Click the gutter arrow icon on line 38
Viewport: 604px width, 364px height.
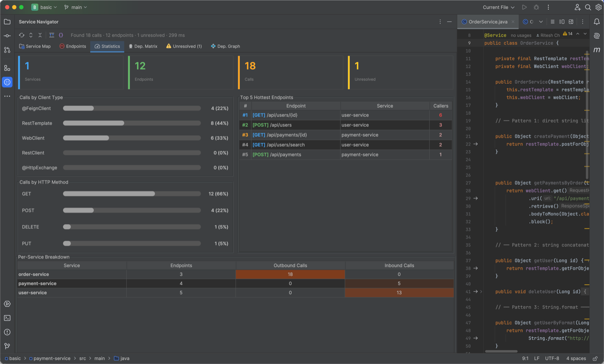(x=475, y=268)
